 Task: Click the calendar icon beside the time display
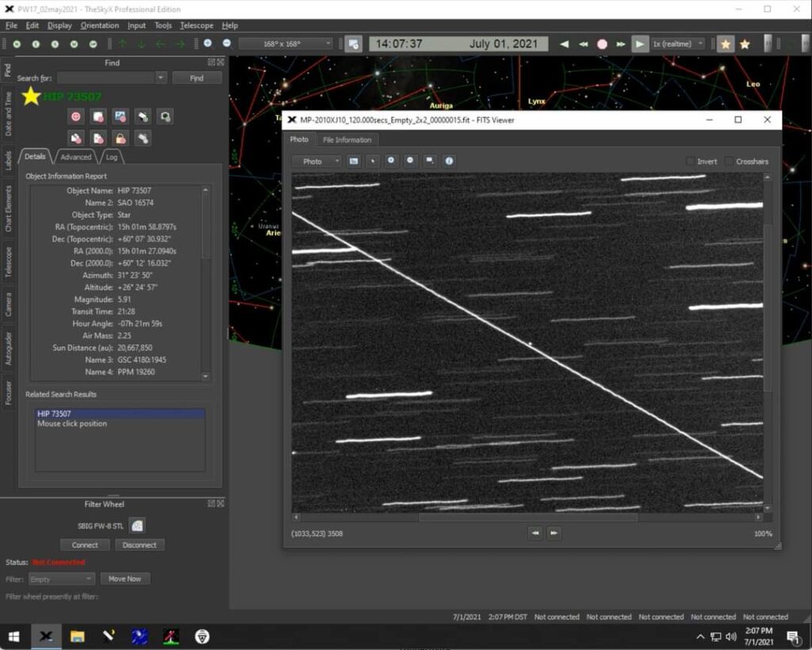[354, 44]
